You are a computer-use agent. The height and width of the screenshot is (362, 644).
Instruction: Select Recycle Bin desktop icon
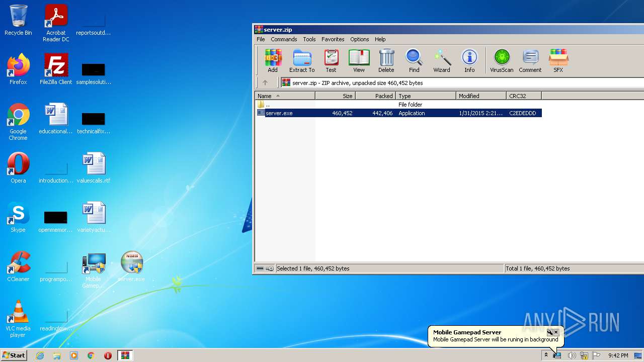(x=18, y=20)
